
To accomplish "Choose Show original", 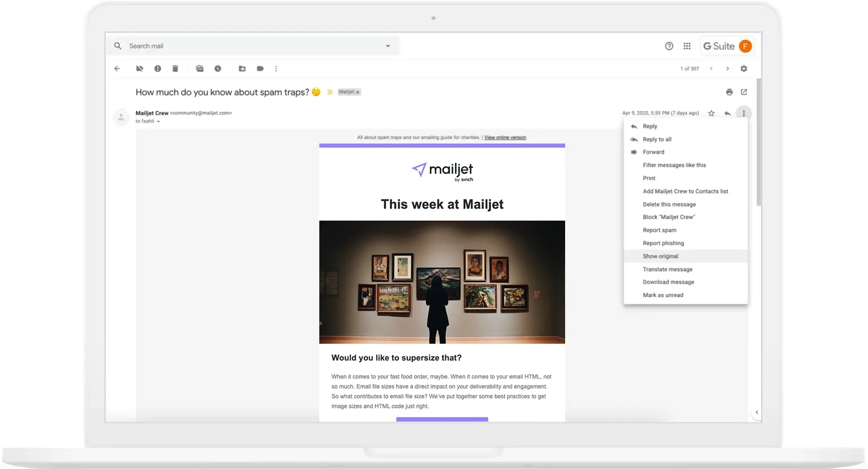I will (x=685, y=256).
